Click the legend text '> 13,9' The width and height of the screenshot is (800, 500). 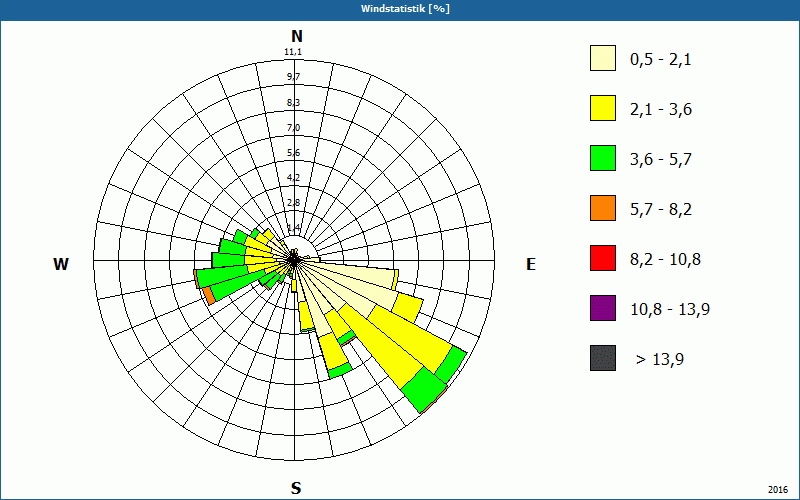(x=660, y=360)
